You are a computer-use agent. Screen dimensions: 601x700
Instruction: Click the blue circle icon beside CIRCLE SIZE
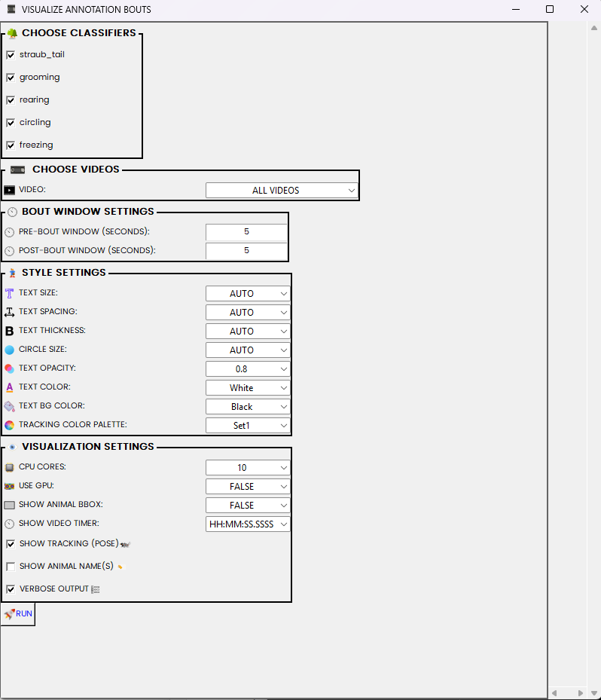(x=9, y=350)
